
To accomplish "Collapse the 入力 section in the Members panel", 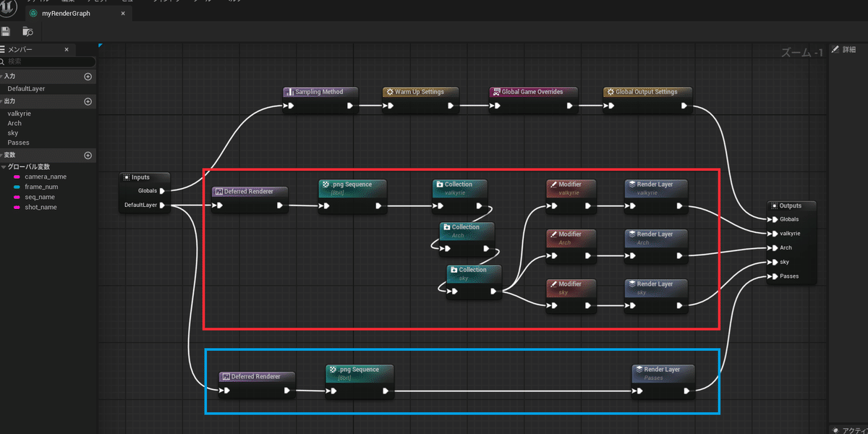I will pyautogui.click(x=3, y=76).
